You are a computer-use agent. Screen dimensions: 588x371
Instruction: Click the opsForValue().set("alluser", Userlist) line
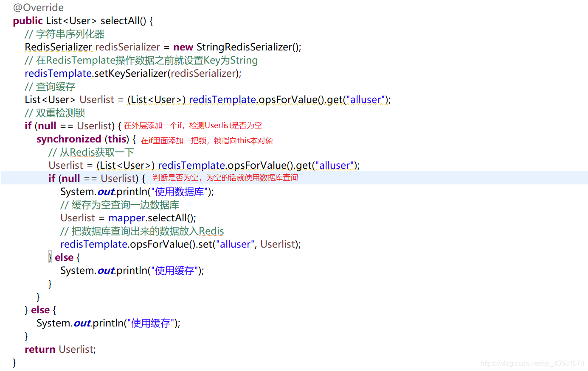[x=180, y=244]
